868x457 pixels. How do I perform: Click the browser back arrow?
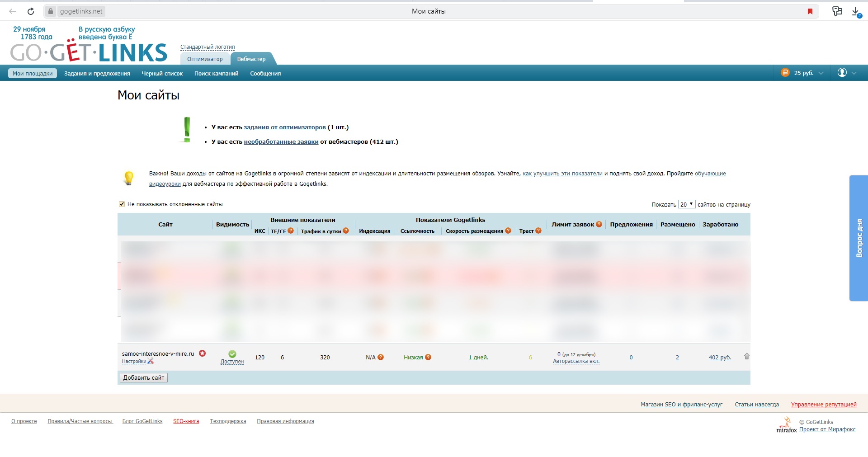tap(13, 11)
